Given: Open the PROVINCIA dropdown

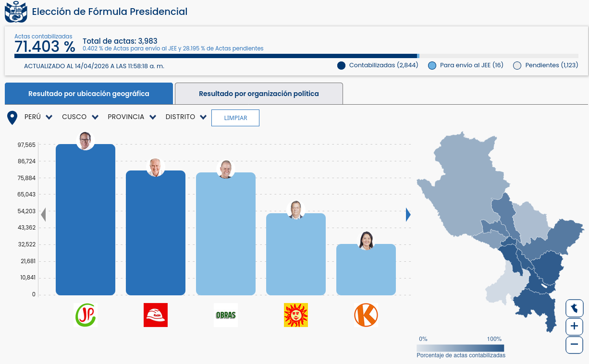Looking at the screenshot, I should point(132,117).
